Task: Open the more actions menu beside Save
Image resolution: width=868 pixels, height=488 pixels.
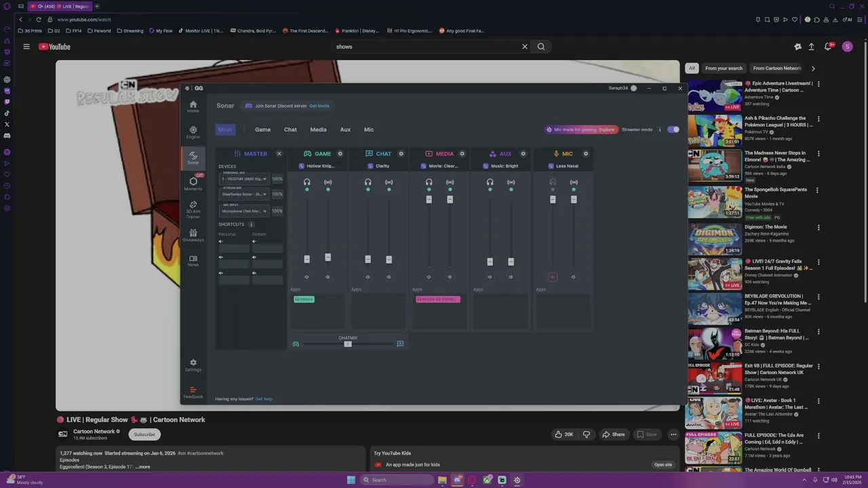Action: coord(673,434)
